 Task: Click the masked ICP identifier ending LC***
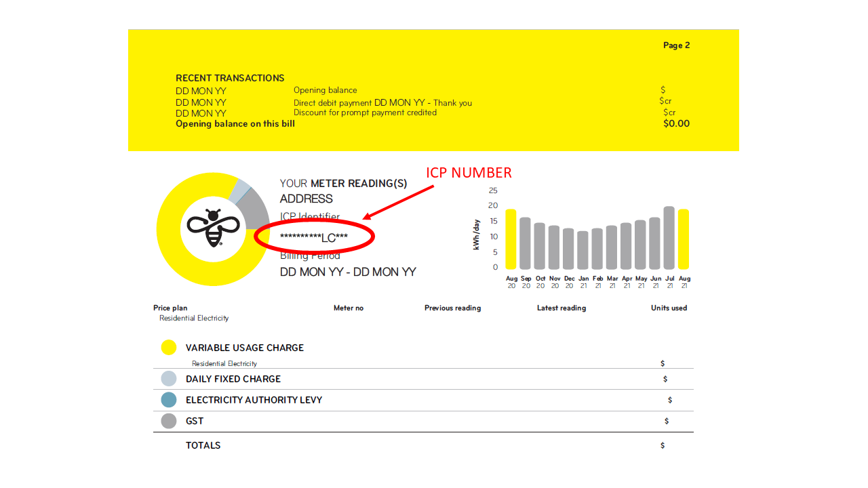click(x=314, y=237)
